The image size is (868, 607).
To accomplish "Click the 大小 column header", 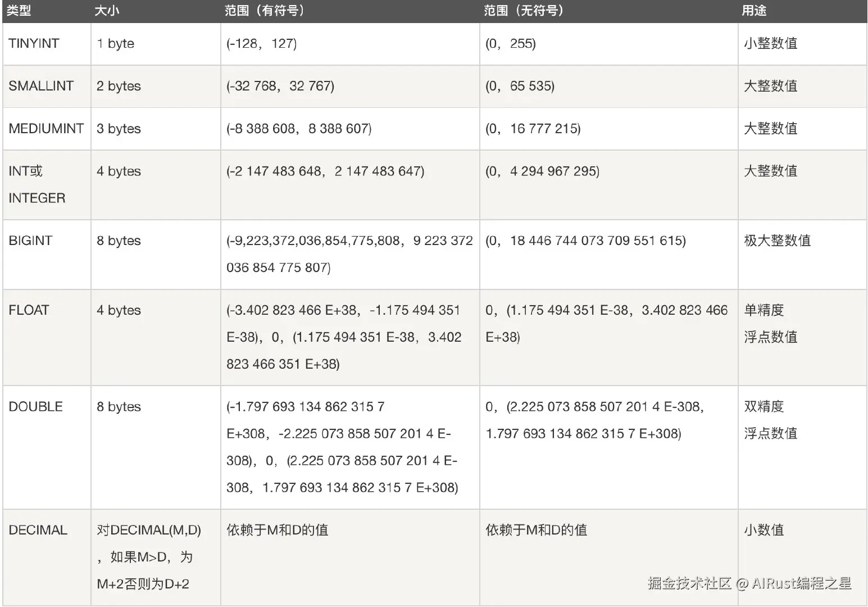I will [156, 11].
